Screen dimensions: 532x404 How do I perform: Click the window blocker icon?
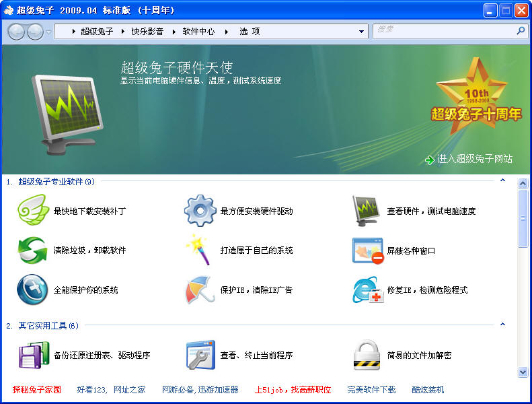368,250
